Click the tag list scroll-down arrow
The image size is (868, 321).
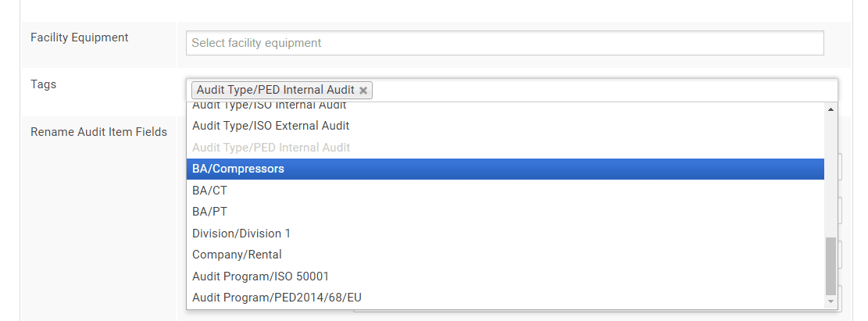pyautogui.click(x=830, y=301)
